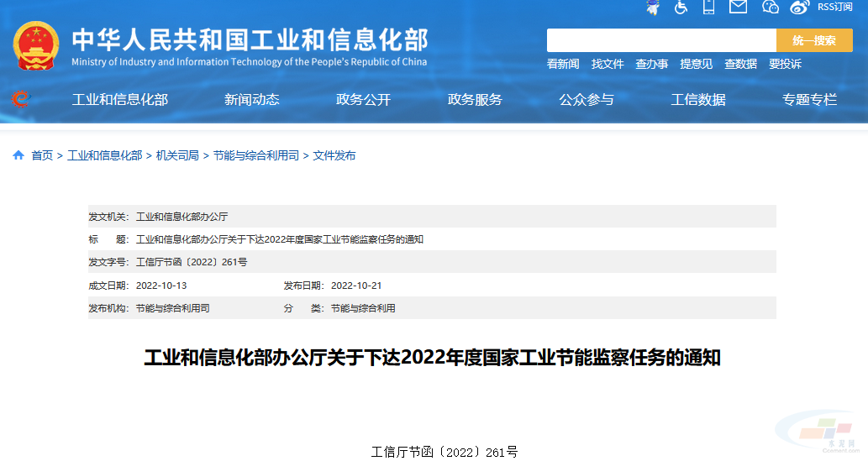Click the mobile phone version icon
Screen dimensions: 868x461
tap(708, 7)
